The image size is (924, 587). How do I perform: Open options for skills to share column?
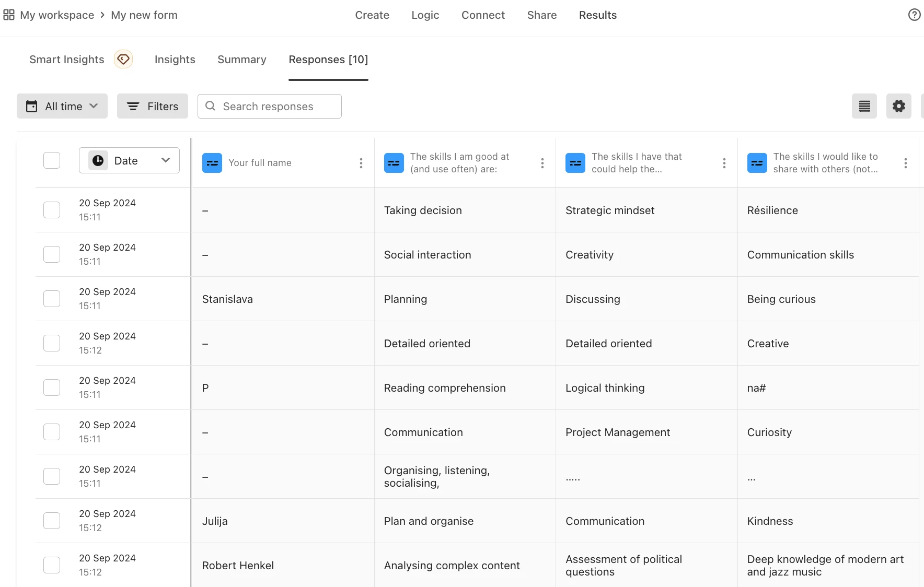pos(906,163)
